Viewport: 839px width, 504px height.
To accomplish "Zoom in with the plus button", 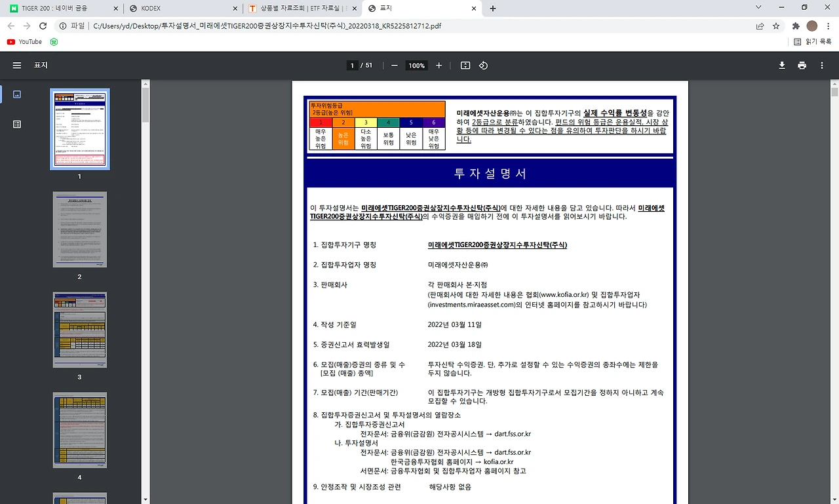I will 439,66.
